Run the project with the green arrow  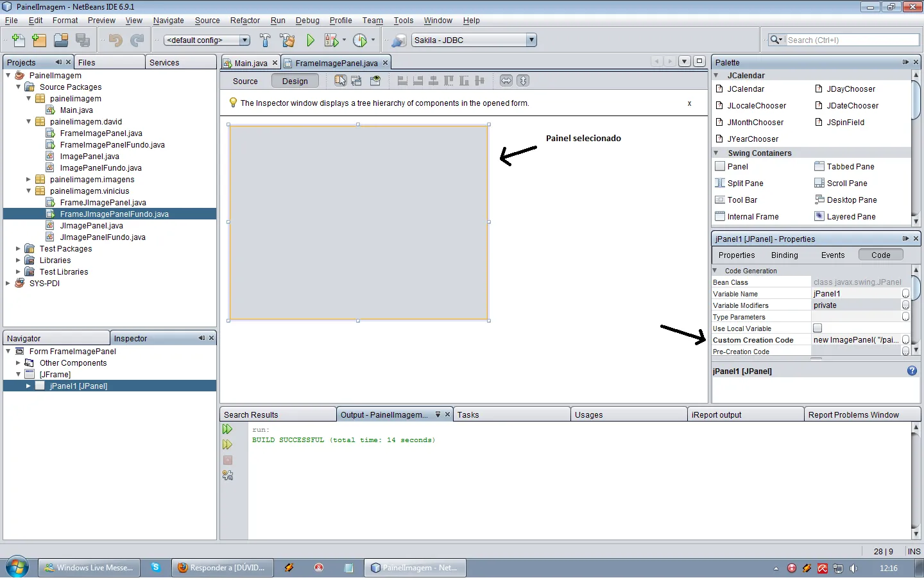click(311, 40)
